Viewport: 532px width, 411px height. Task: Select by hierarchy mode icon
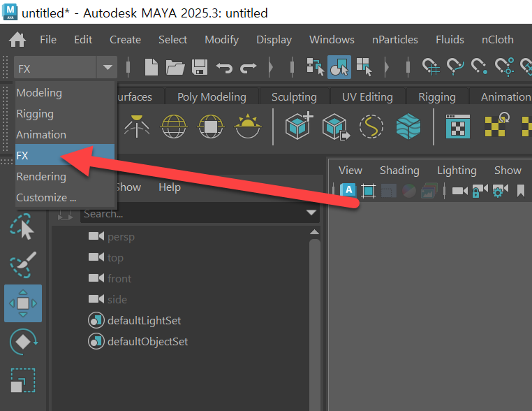click(315, 66)
